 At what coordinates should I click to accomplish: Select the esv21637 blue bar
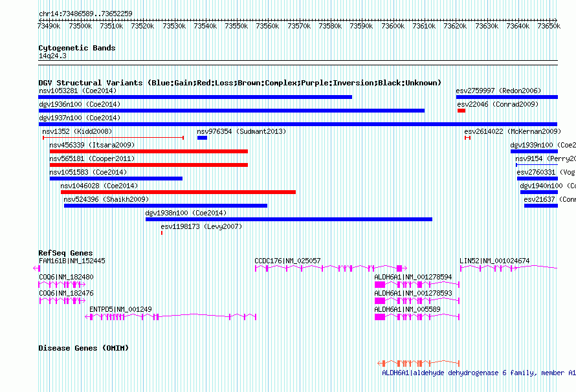[541, 206]
